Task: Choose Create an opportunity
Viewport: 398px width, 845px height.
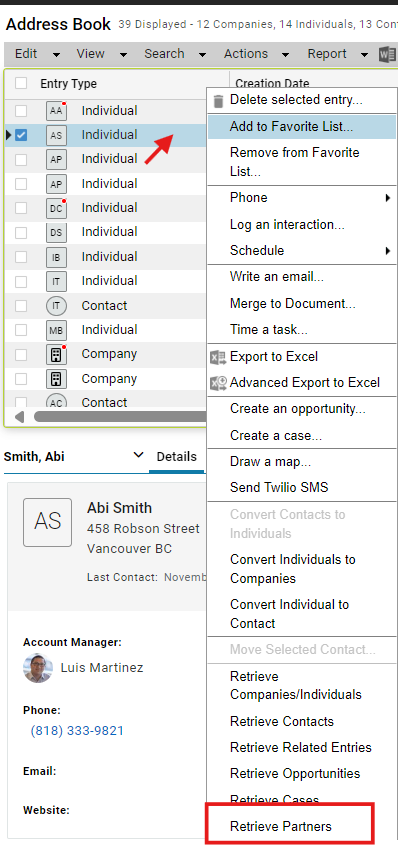Action: click(x=302, y=409)
